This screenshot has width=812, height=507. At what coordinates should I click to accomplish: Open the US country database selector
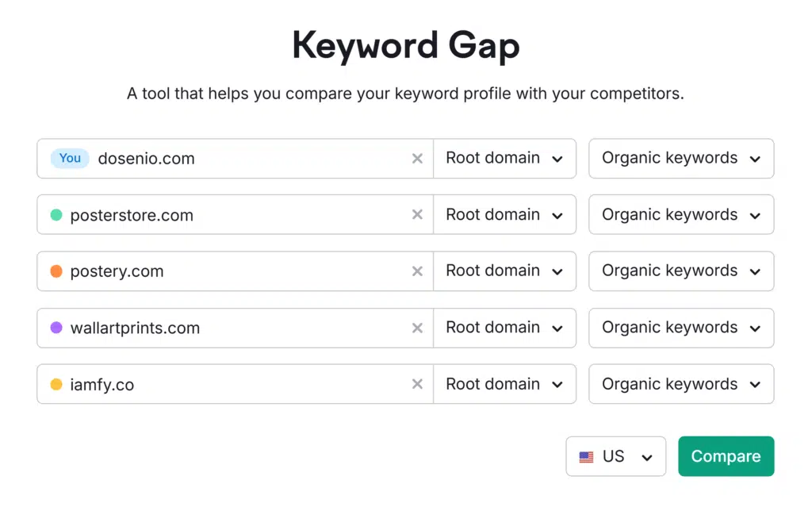616,457
